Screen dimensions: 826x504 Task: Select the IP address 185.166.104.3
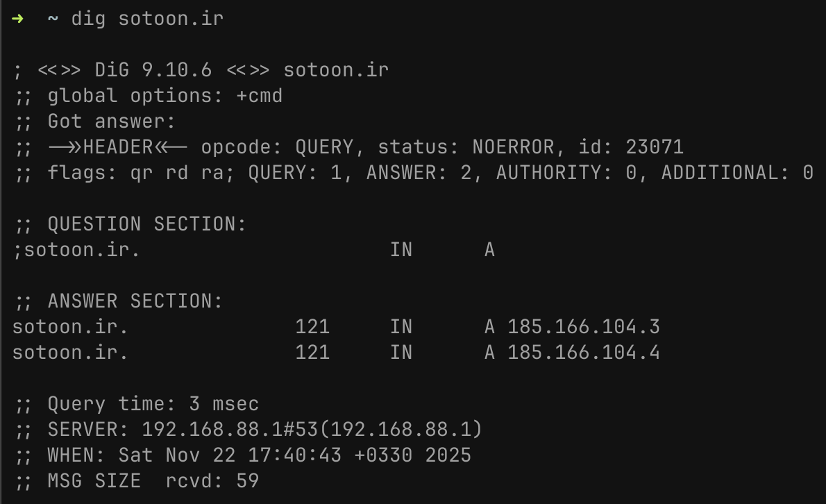click(584, 327)
